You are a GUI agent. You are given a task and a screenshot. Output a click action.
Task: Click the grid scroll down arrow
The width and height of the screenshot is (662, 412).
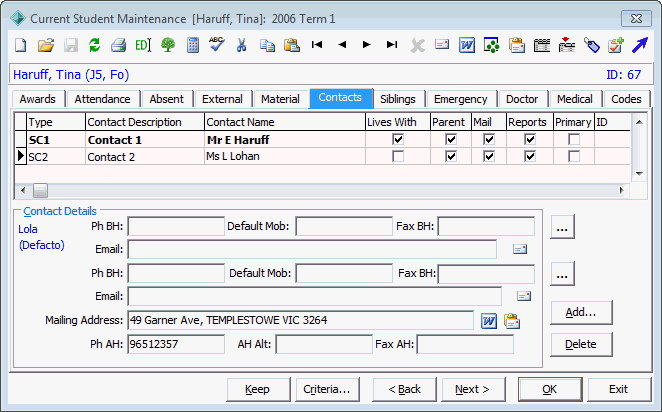pyautogui.click(x=639, y=173)
